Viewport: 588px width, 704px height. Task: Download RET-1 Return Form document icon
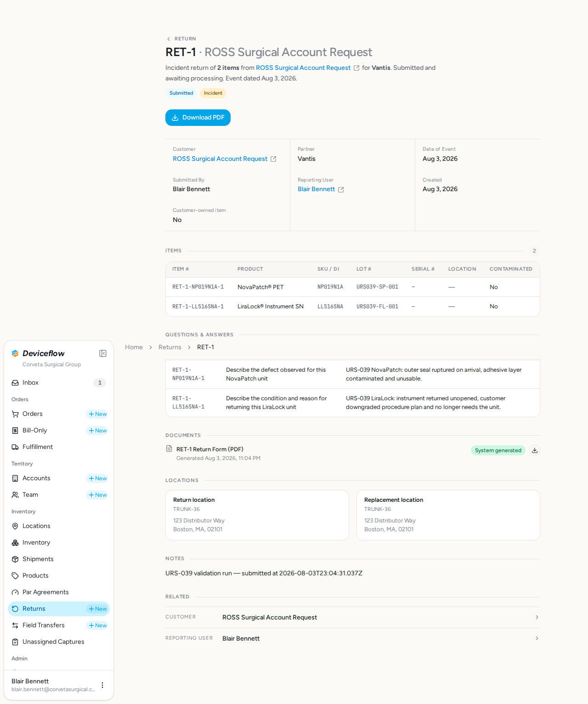pyautogui.click(x=535, y=450)
